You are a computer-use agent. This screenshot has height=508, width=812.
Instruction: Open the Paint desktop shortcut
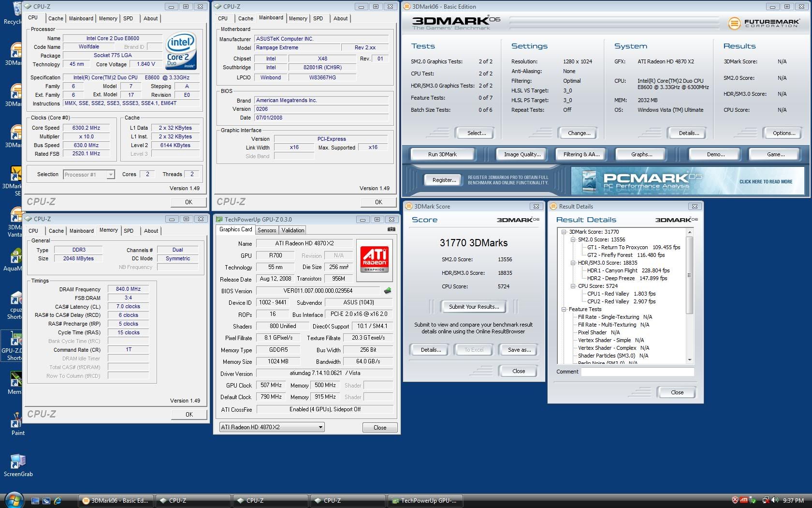pyautogui.click(x=17, y=424)
